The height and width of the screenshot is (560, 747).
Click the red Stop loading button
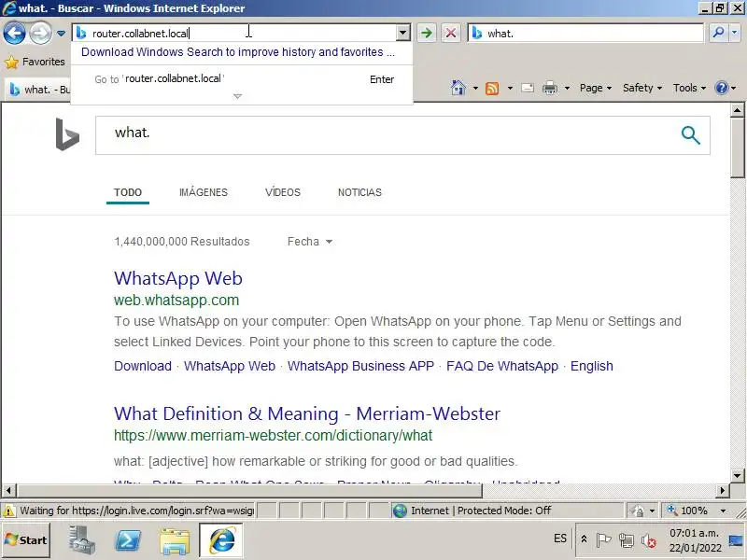pos(450,33)
